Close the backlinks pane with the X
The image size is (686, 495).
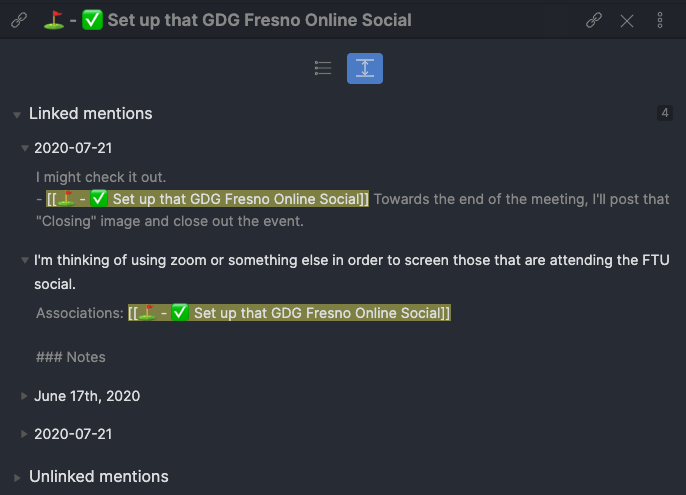tap(627, 20)
